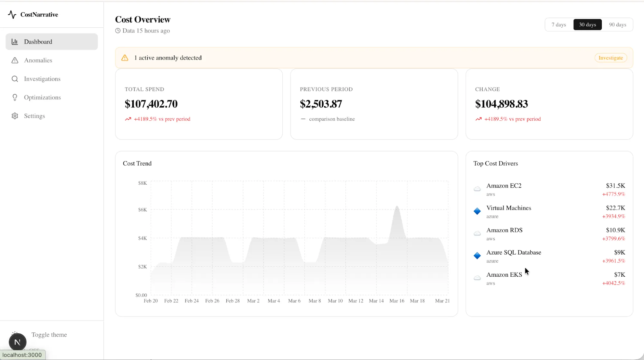Click the Amazon RDS cloud icon
Screen dimensions: 644x360
477,233
